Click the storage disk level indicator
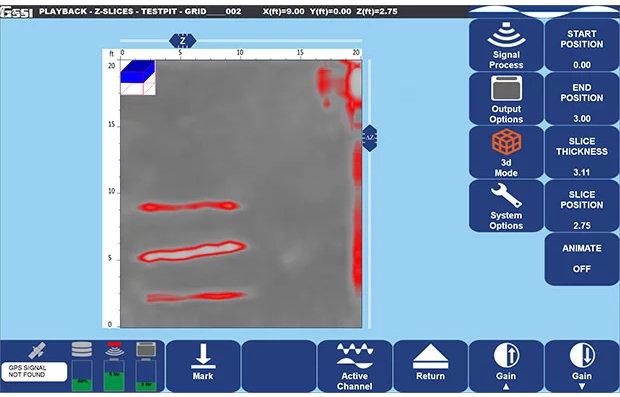 point(82,366)
